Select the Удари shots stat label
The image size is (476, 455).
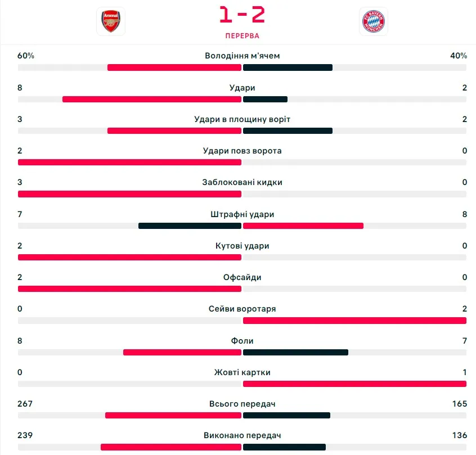coord(242,88)
